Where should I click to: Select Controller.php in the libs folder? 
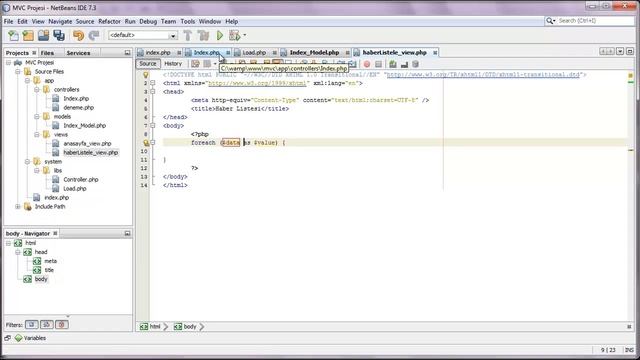coord(81,180)
